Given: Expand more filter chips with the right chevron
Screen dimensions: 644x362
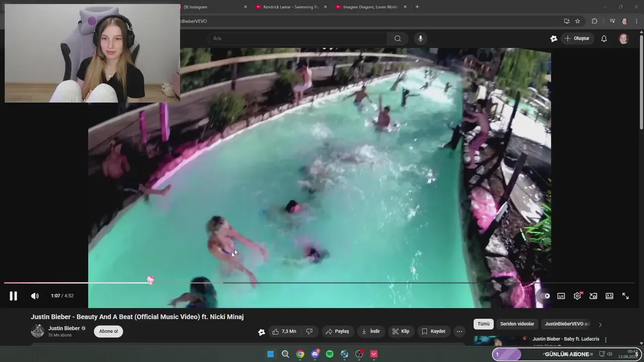Looking at the screenshot, I should click(x=600, y=325).
